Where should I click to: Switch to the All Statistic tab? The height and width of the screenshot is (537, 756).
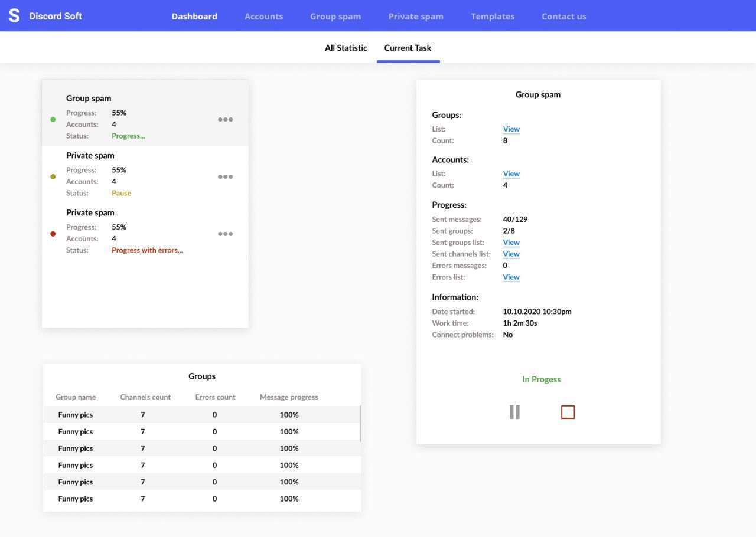pos(346,48)
